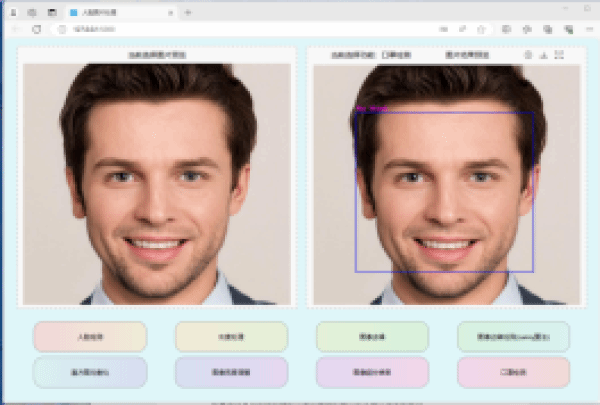Image resolution: width=600 pixels, height=405 pixels.
Task: Click the 人脸检测 face detection button
Action: (90, 337)
